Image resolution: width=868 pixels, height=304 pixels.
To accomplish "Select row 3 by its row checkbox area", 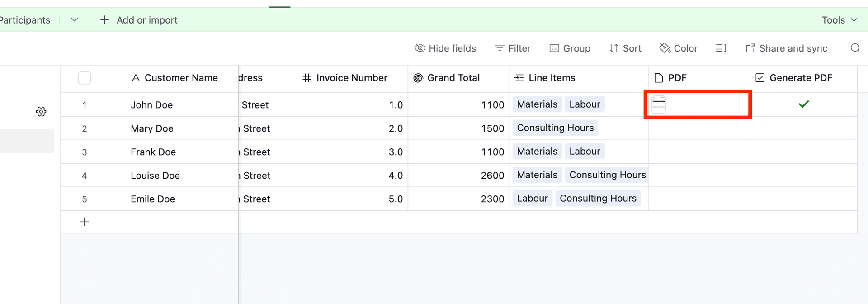I will [84, 152].
